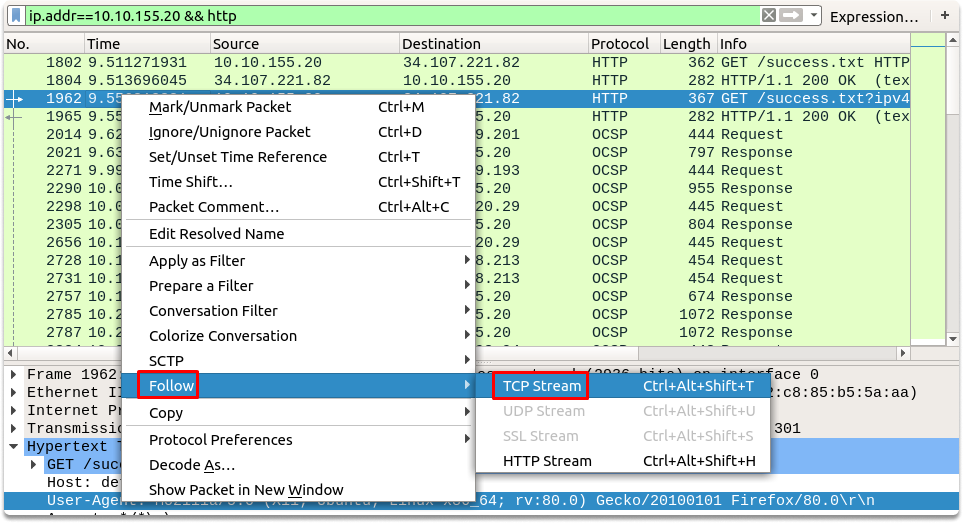The width and height of the screenshot is (963, 523).
Task: Sort packets by No. column header
Action: coord(43,44)
